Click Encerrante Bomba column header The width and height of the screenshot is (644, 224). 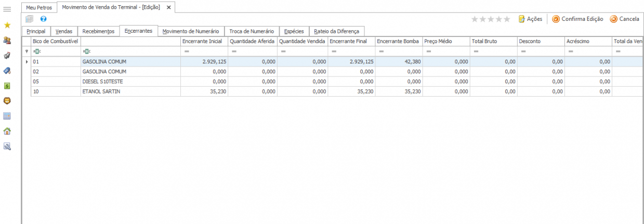pos(398,41)
